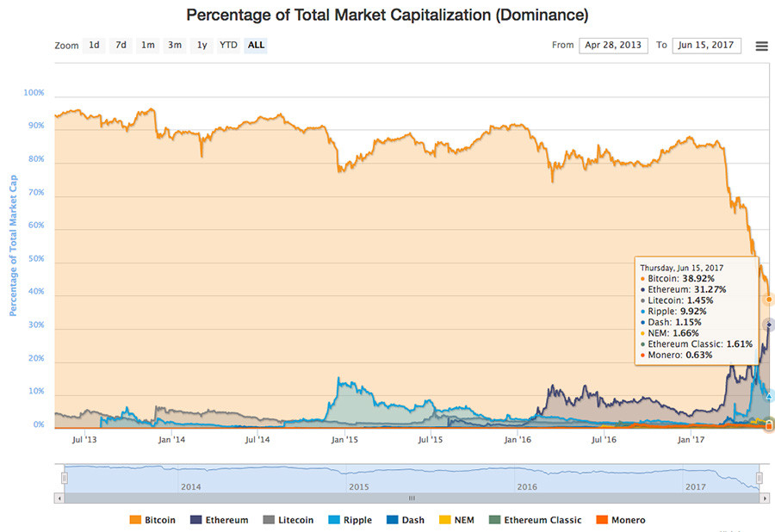
Task: Click the navigator right handle grip
Action: click(759, 478)
